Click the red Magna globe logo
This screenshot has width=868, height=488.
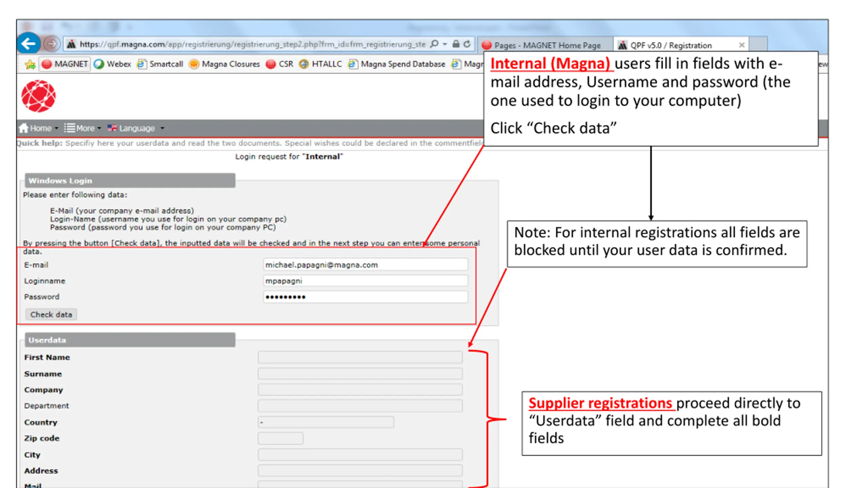(x=38, y=96)
